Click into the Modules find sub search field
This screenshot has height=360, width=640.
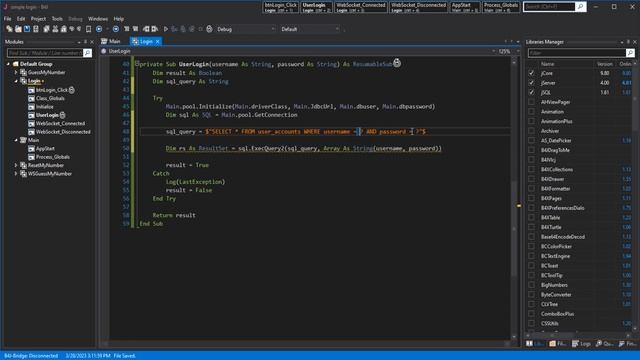point(45,53)
